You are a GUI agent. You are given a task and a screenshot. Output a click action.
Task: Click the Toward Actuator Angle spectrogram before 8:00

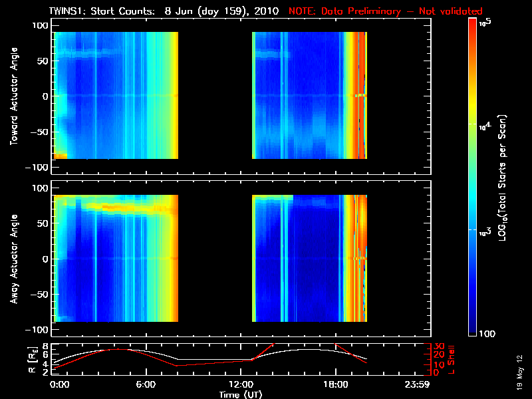click(116, 95)
